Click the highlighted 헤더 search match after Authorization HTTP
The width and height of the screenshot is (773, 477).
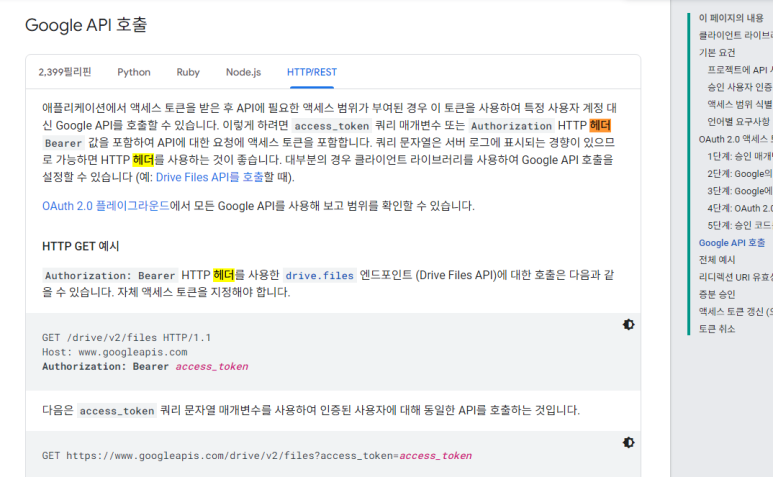point(600,126)
